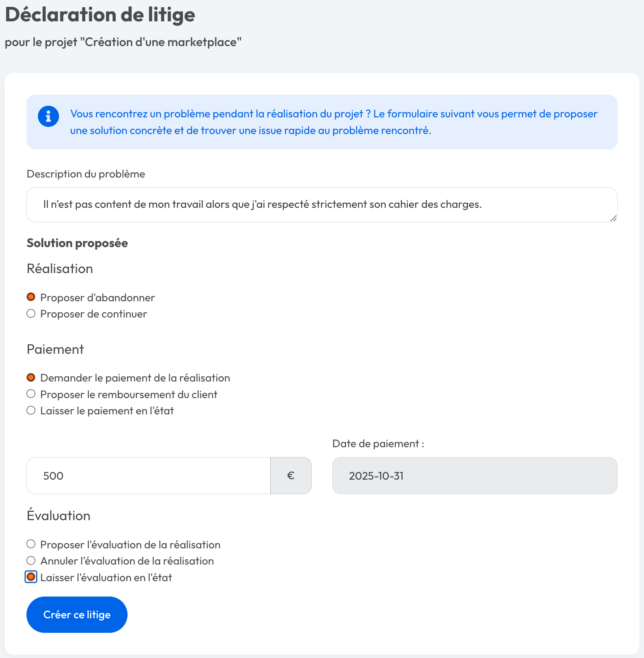Click the "Déclaration de litige" page title
644x658 pixels.
coord(100,15)
